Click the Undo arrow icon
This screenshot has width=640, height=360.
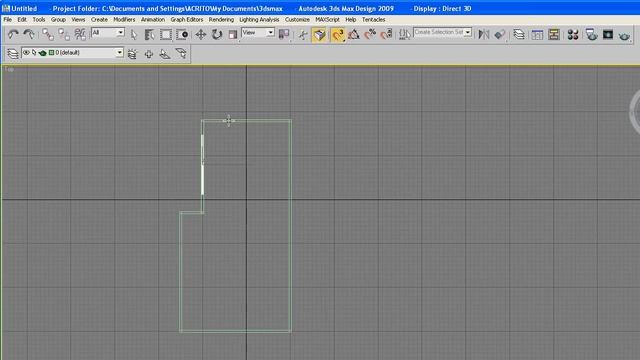point(13,34)
